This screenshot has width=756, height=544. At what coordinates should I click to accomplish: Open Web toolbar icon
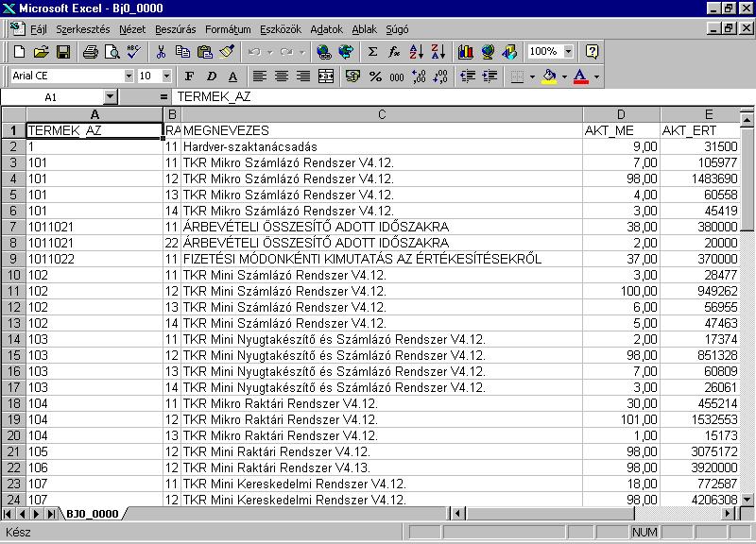[x=346, y=52]
